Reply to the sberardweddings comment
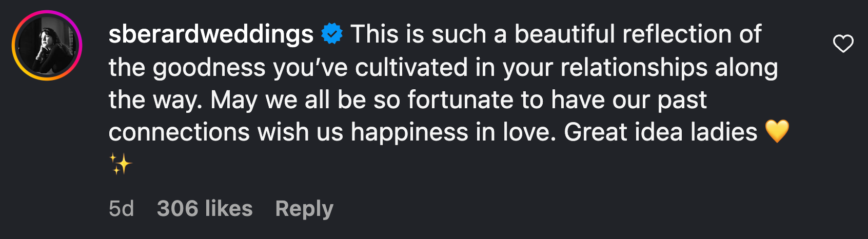 [x=304, y=209]
